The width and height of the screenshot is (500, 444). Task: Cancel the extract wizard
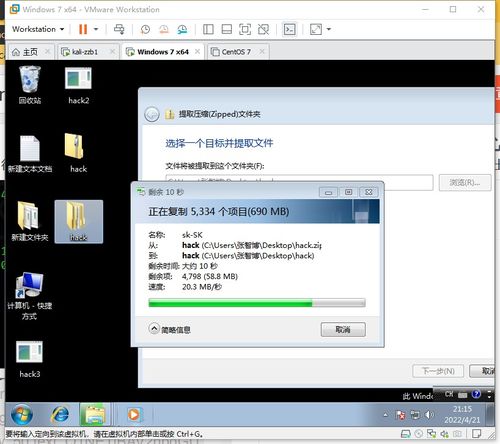pos(482,371)
